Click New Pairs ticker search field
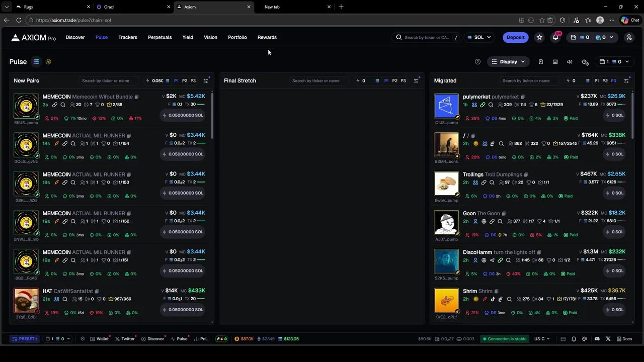Viewport: 644px width, 362px height. (110, 80)
